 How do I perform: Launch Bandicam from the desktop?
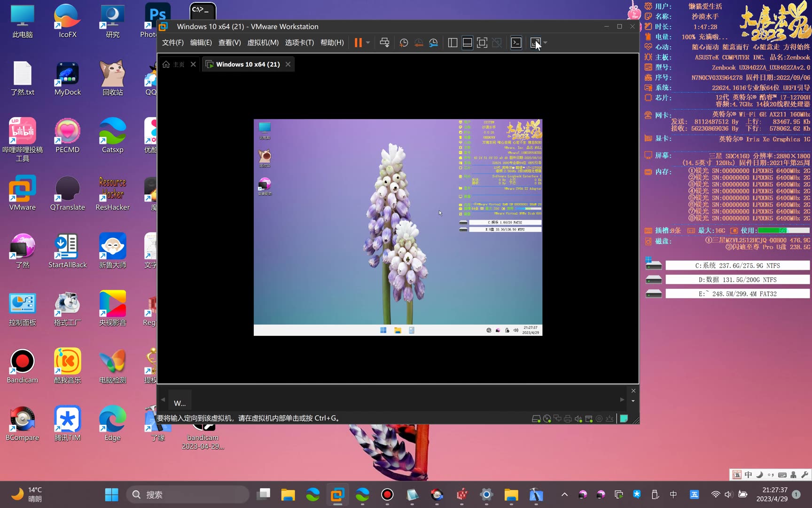[23, 366]
